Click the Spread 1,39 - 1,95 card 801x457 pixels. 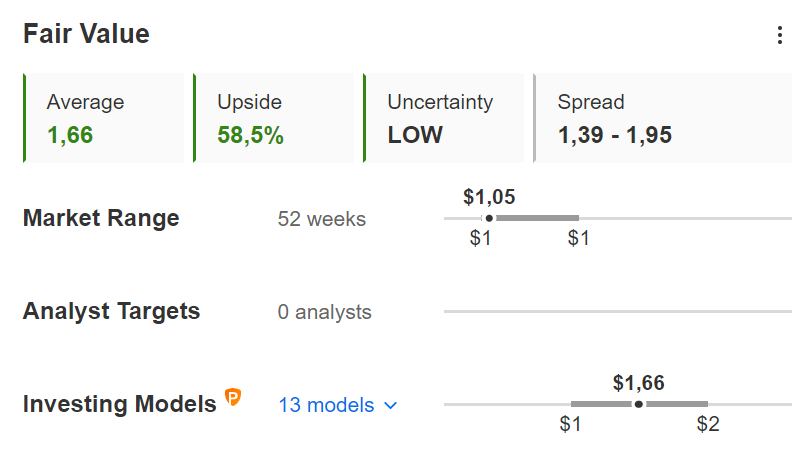point(663,118)
